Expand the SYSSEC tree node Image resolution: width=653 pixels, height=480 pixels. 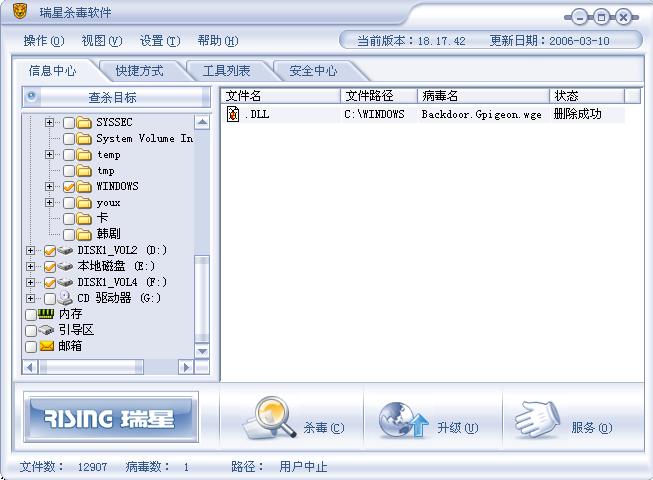tap(49, 122)
